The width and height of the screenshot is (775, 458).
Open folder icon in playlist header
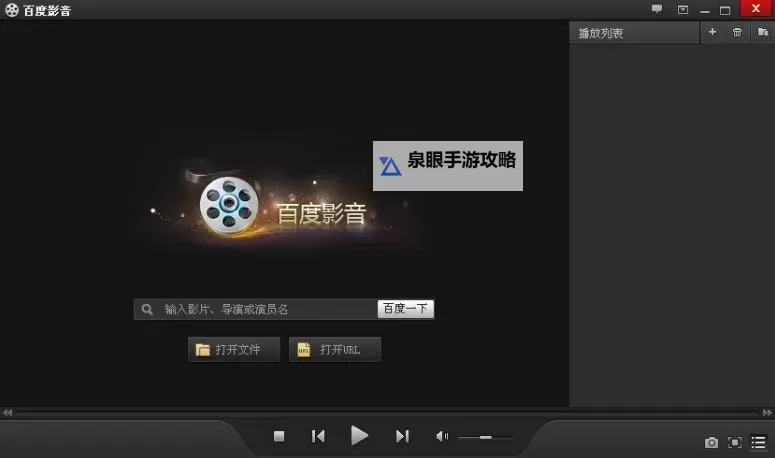(763, 32)
